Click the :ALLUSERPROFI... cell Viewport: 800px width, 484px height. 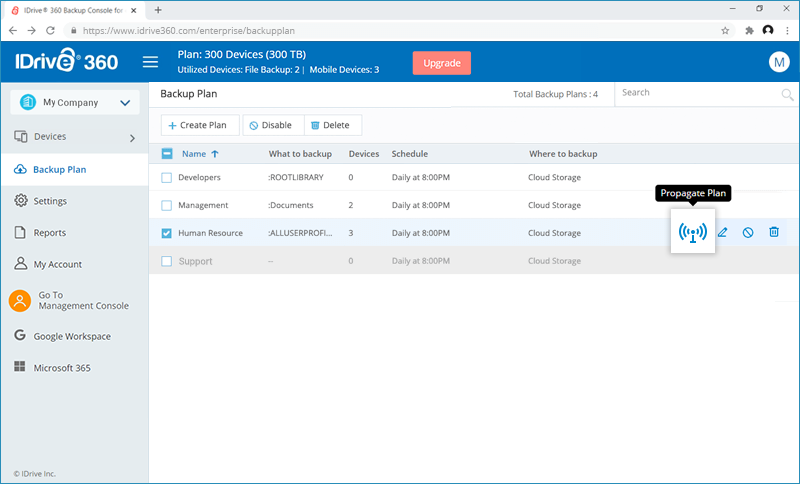click(x=300, y=233)
